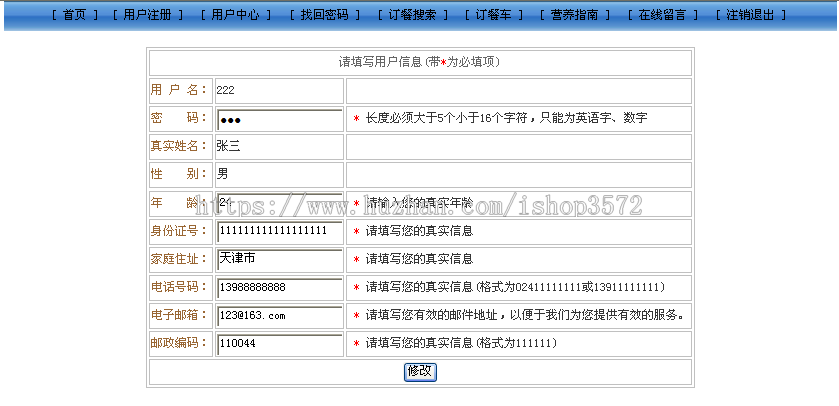839x406 pixels.
Task: Click the 性别 label
Action: click(x=179, y=174)
